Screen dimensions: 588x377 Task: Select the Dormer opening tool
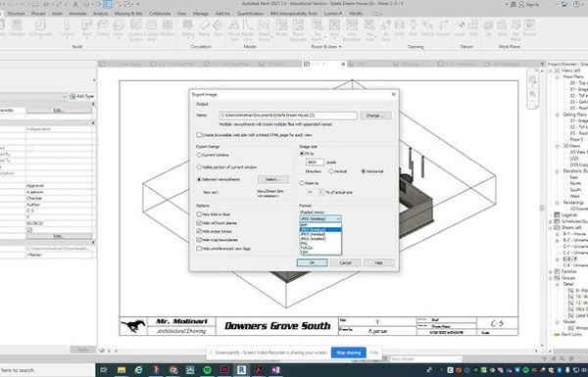[x=443, y=28]
